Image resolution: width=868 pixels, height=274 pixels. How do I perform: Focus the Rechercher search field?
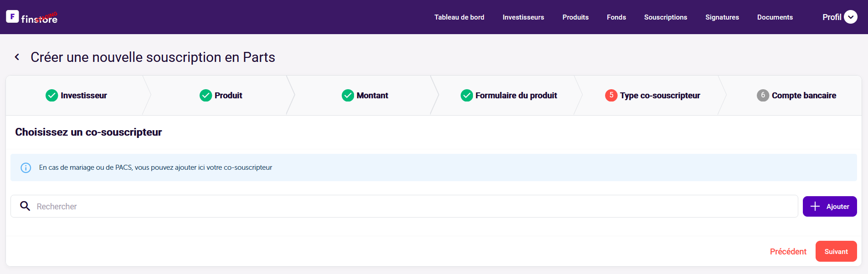[410, 206]
